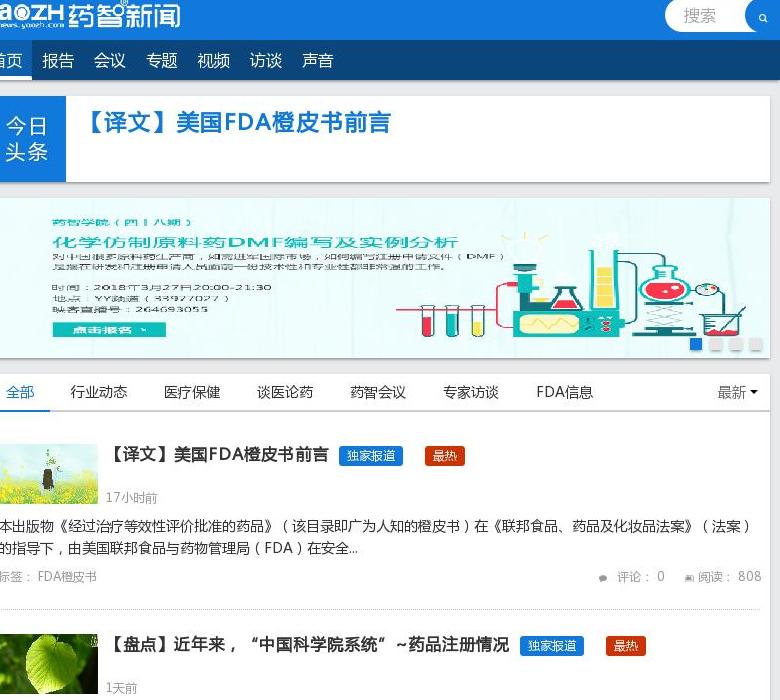Select the first blue carousel indicator
Screen dimensions: 780x700
(x=696, y=344)
